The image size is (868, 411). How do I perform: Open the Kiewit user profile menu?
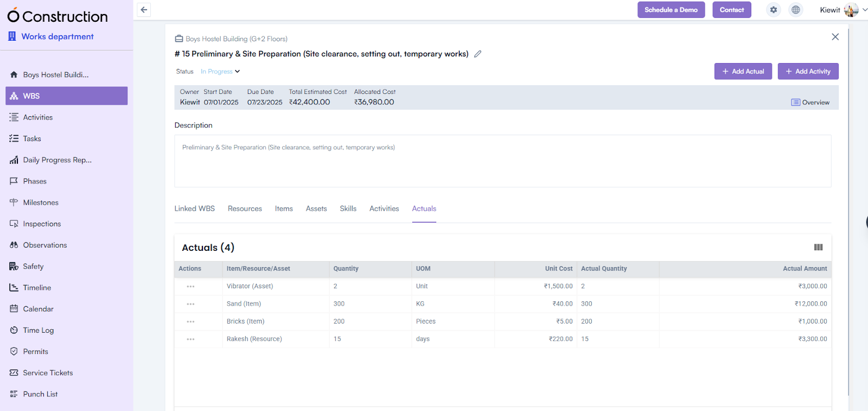(843, 10)
